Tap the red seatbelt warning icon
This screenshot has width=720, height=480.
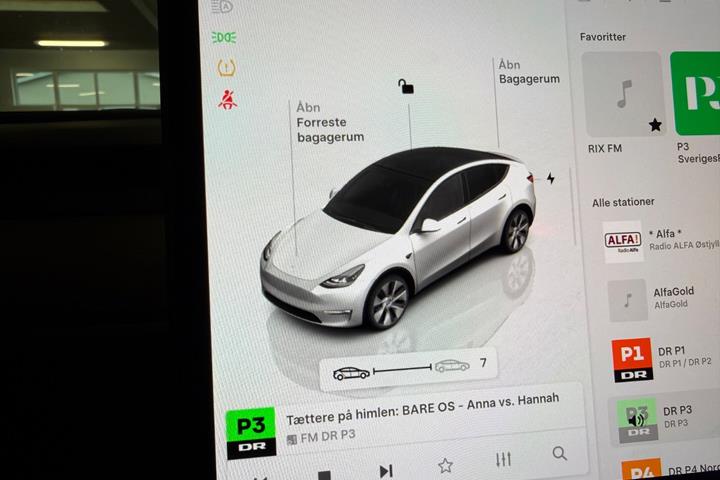[x=227, y=100]
